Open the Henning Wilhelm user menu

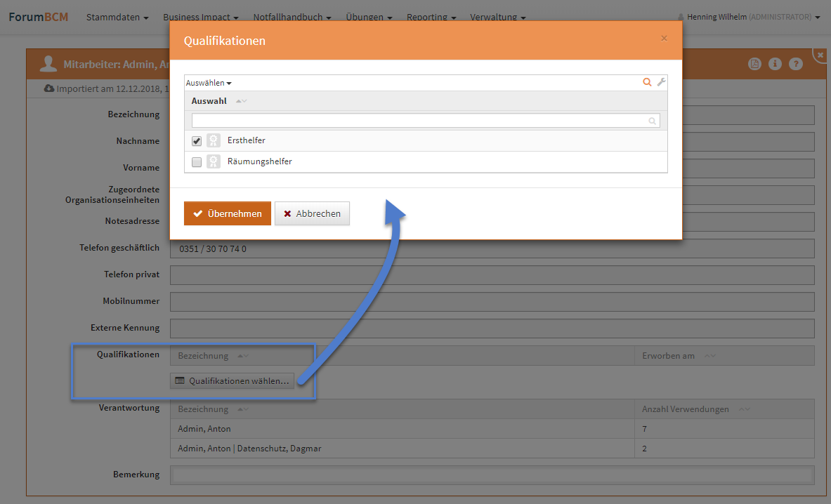[749, 17]
